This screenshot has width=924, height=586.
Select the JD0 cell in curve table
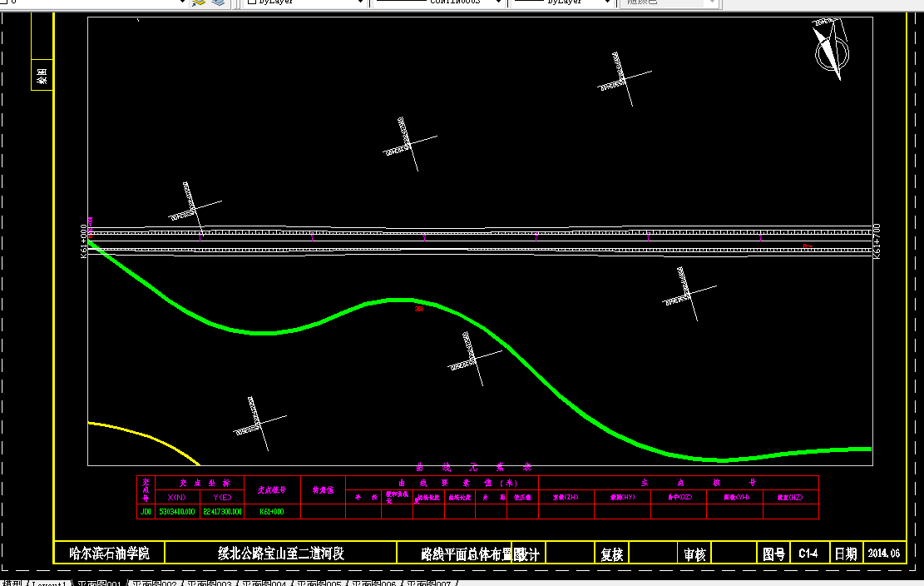click(x=146, y=512)
